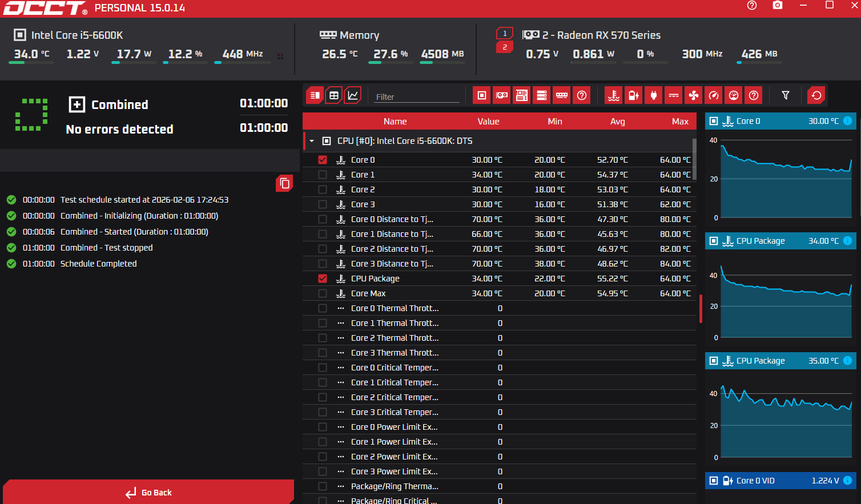This screenshot has width=861, height=504.
Task: Click the Intel Core i5-6600K header label
Action: pyautogui.click(x=77, y=35)
